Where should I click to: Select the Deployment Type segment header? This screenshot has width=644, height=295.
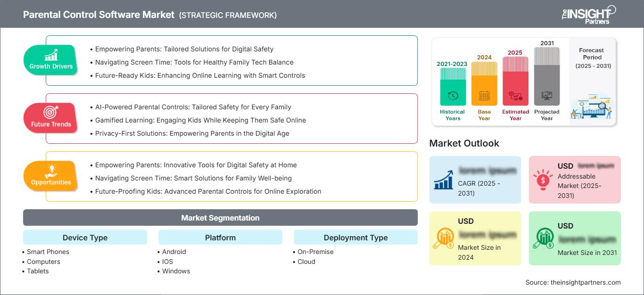pyautogui.click(x=355, y=238)
